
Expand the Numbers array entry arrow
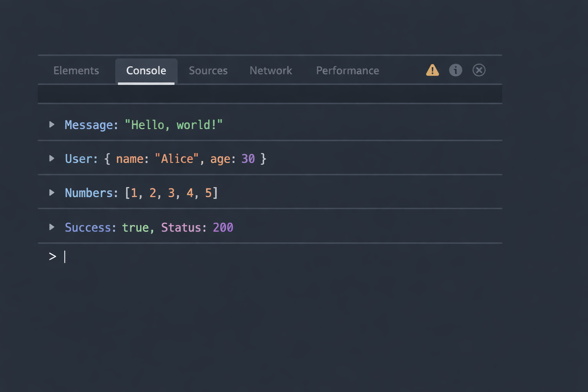point(52,193)
